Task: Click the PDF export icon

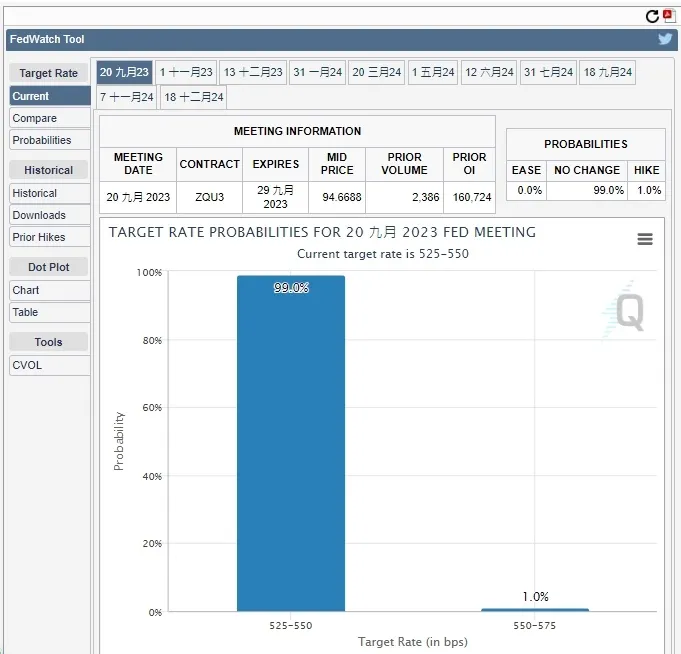Action: (x=667, y=16)
